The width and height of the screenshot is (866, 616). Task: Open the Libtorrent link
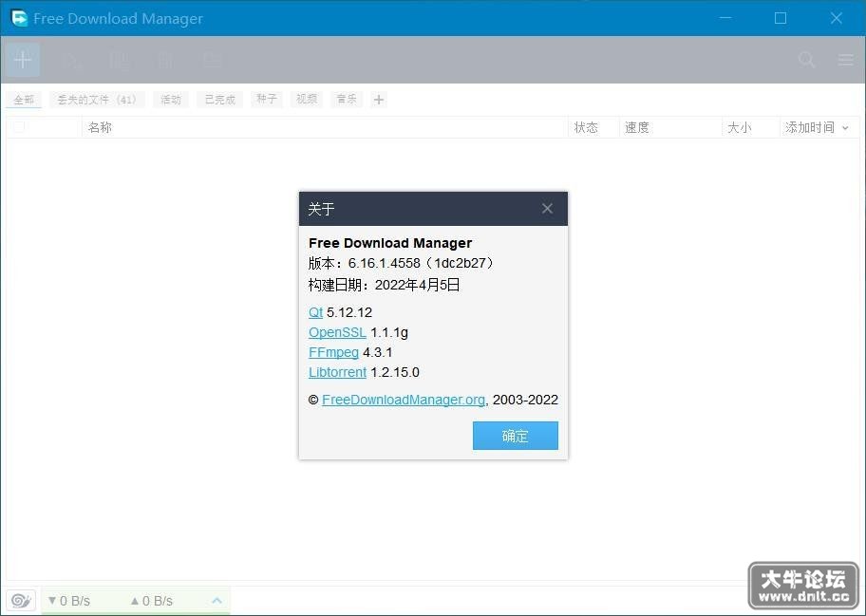337,372
